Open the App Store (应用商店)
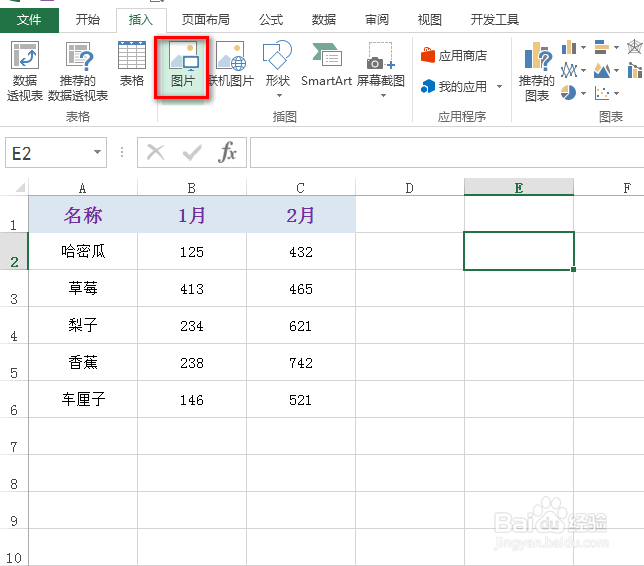The image size is (644, 566). click(454, 55)
